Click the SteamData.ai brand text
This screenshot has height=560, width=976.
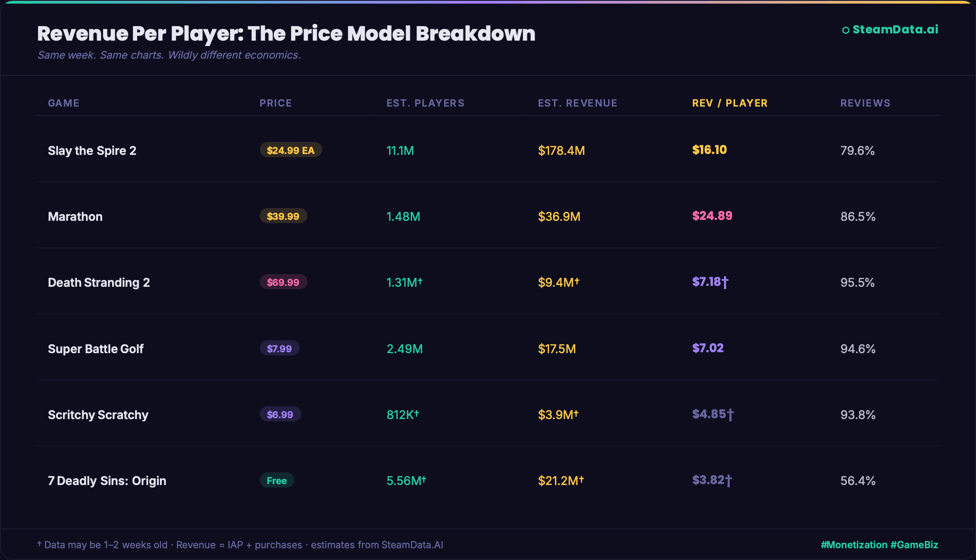point(895,29)
